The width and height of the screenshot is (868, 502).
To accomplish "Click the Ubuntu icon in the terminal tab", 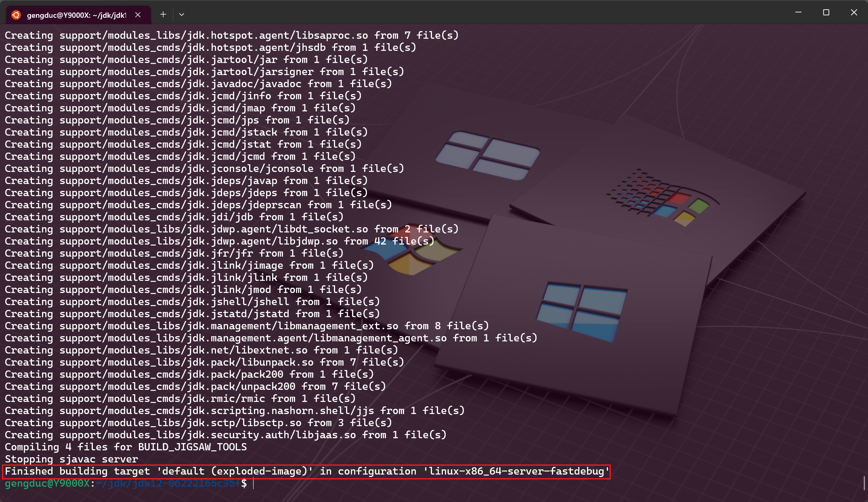I will click(x=16, y=15).
